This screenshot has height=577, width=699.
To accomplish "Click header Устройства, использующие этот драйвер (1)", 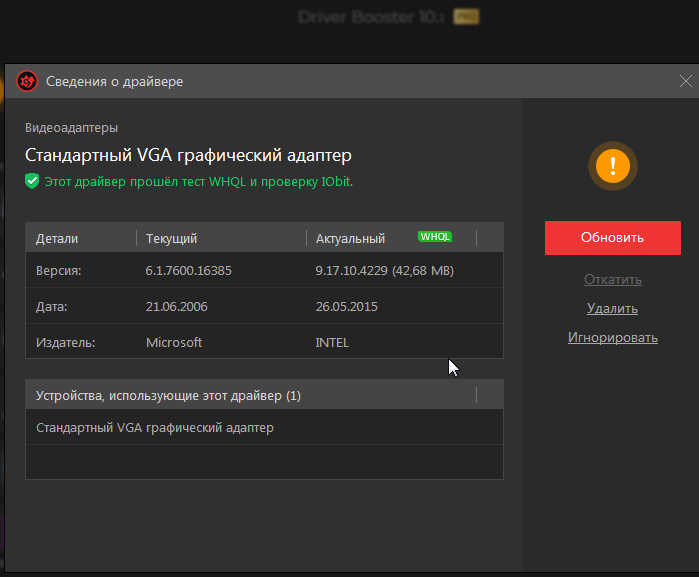I will 168,396.
